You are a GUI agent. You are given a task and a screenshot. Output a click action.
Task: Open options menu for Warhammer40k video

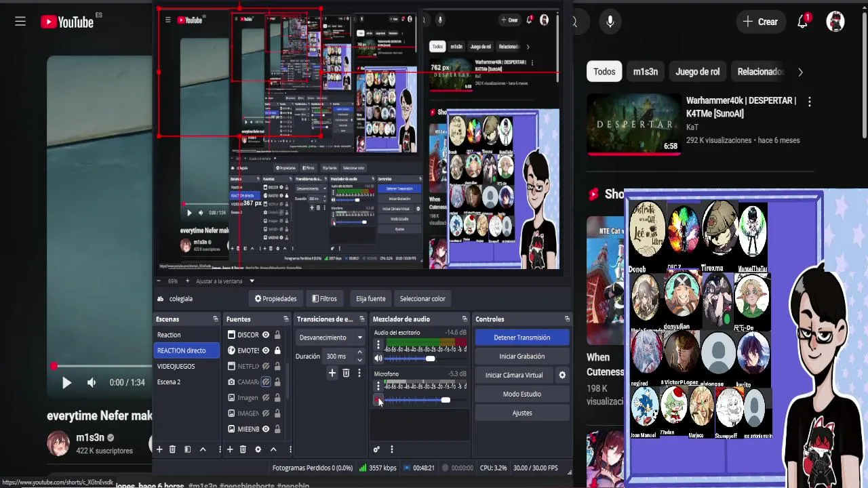pyautogui.click(x=809, y=102)
